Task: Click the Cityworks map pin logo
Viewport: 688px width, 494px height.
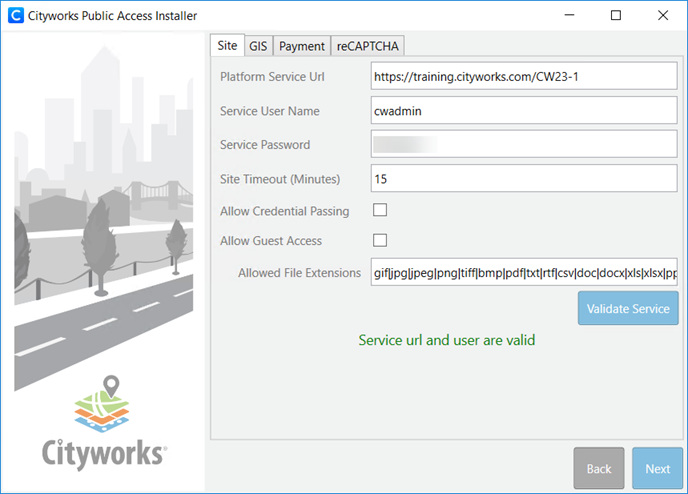Action: [x=105, y=407]
